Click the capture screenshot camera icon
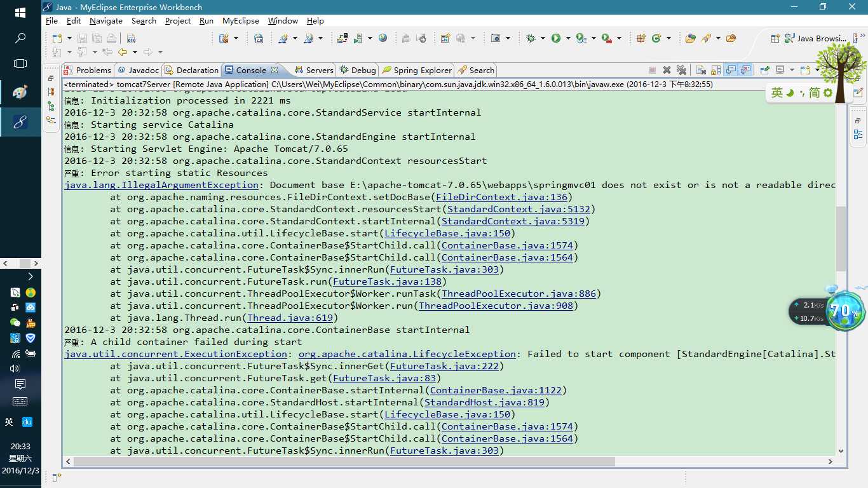The width and height of the screenshot is (868, 488). tap(496, 38)
